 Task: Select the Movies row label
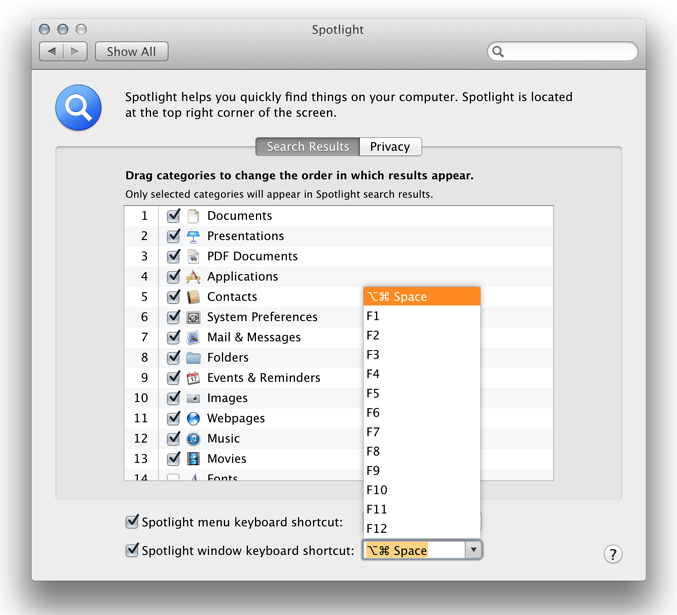pos(227,459)
